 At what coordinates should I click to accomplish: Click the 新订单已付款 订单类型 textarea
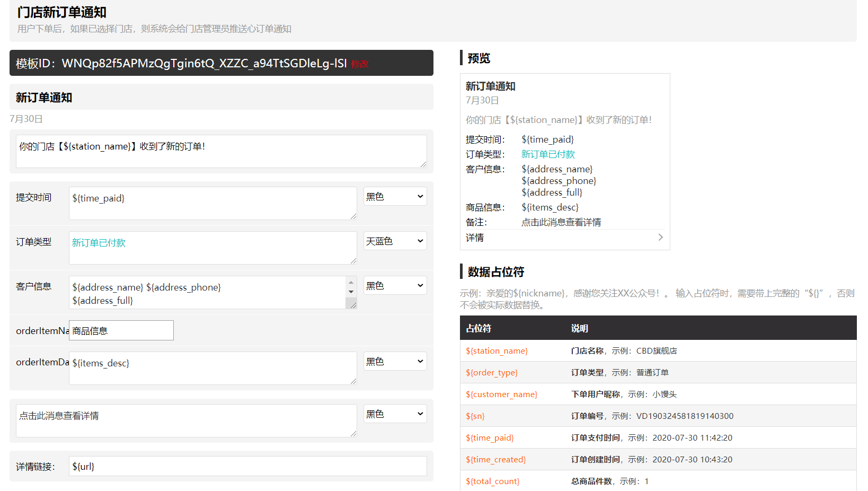coord(212,248)
